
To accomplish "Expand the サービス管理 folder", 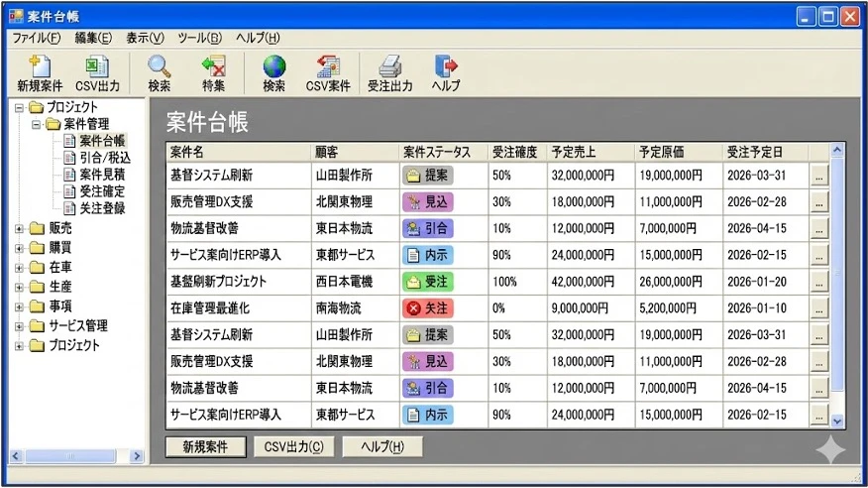I will click(20, 325).
